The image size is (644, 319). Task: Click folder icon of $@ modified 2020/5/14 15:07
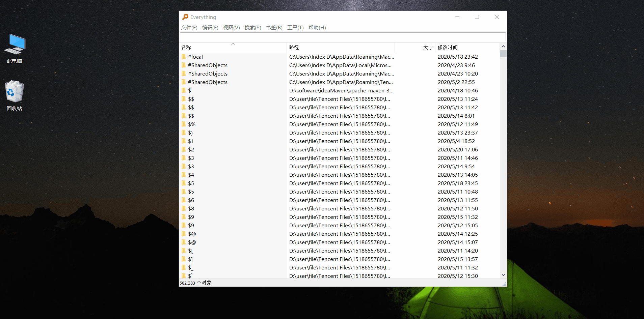(184, 242)
